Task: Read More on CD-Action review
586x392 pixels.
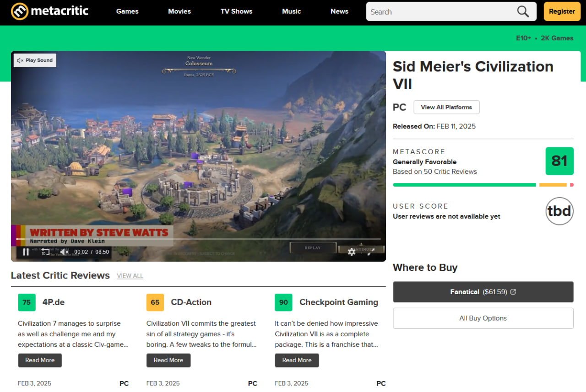Action: point(168,360)
